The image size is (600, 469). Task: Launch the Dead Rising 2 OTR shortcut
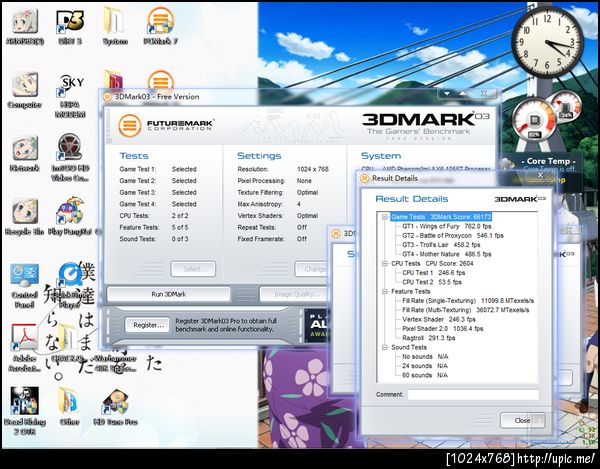pos(24,411)
